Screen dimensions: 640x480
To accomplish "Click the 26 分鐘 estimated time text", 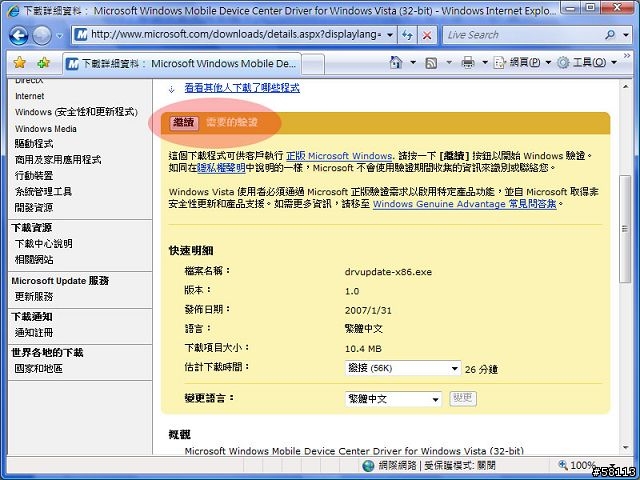I will (x=481, y=369).
